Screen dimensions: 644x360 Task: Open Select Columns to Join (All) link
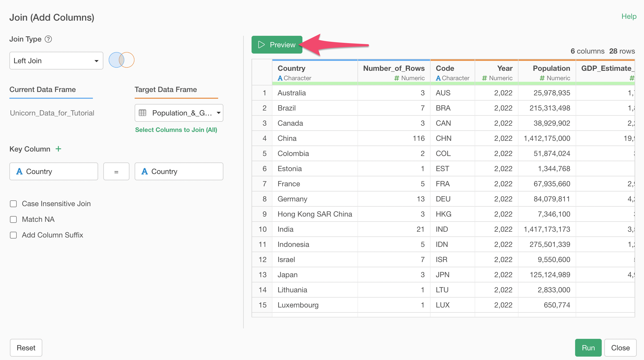coord(176,130)
